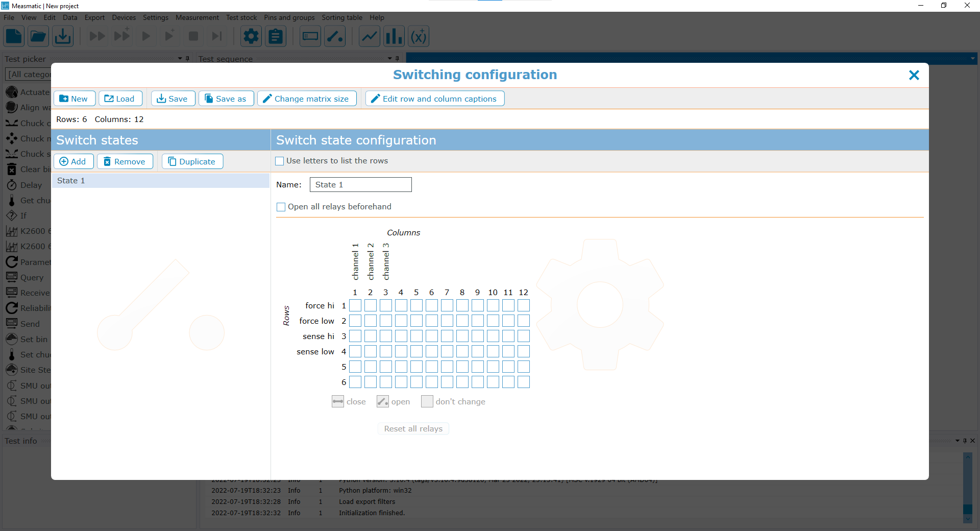Click the save download toolbar icon
The width and height of the screenshot is (980, 531).
point(63,36)
